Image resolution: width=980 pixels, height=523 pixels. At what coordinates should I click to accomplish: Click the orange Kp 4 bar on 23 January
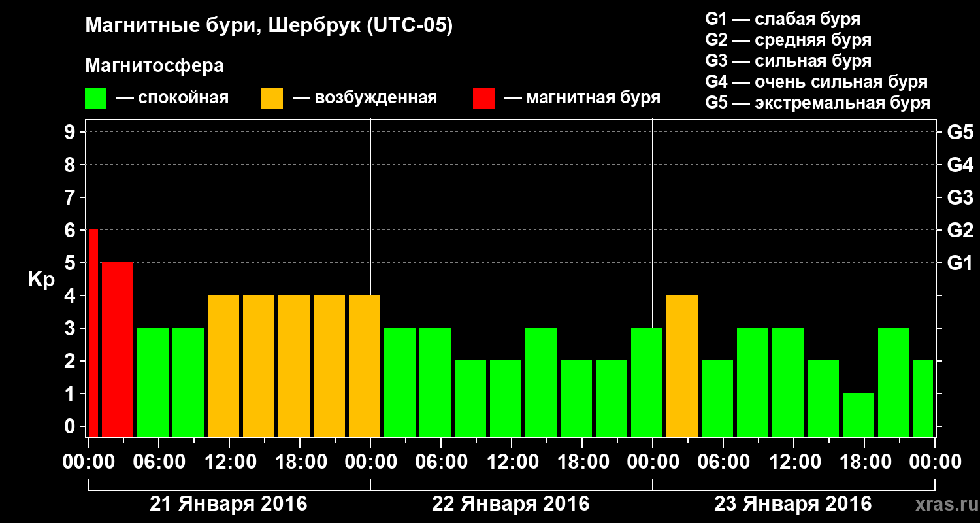pyautogui.click(x=682, y=365)
